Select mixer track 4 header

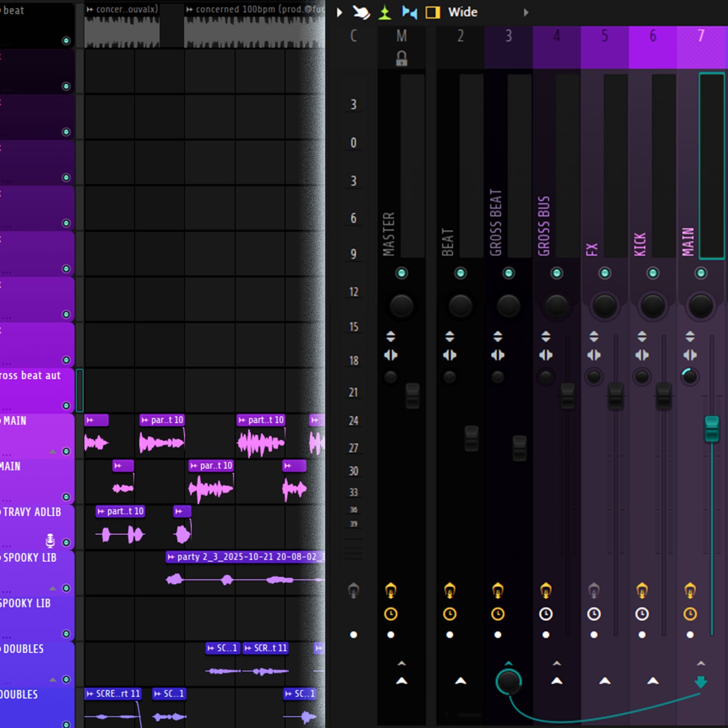click(557, 47)
